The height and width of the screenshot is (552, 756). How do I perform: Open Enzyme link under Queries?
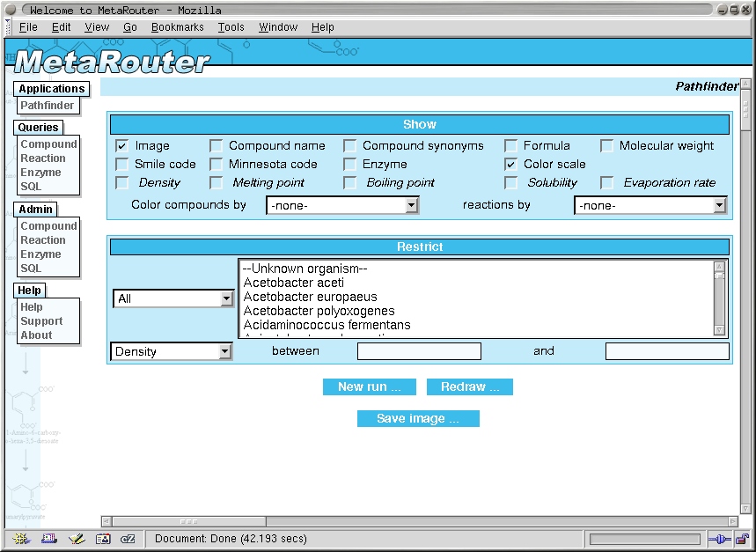click(x=41, y=172)
